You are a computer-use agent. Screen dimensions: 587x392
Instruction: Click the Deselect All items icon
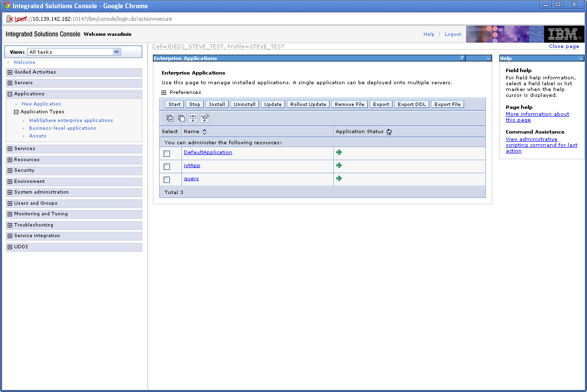pos(181,118)
